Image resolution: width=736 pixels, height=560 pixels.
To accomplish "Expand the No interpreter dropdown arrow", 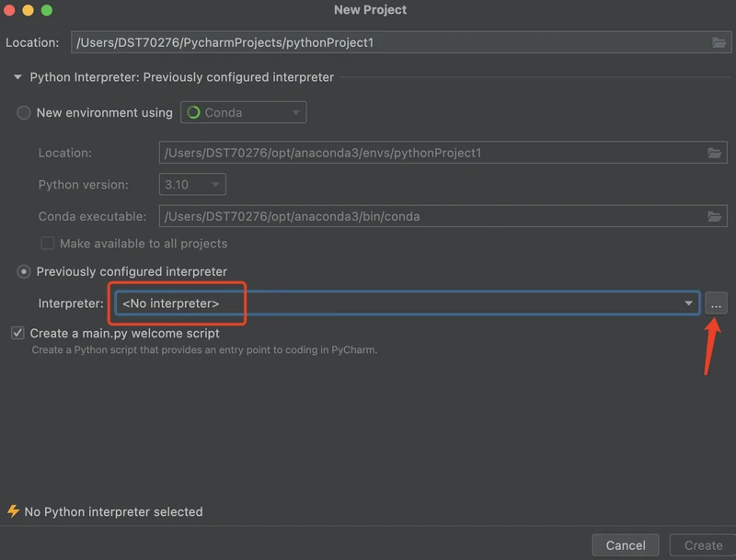I will [688, 303].
